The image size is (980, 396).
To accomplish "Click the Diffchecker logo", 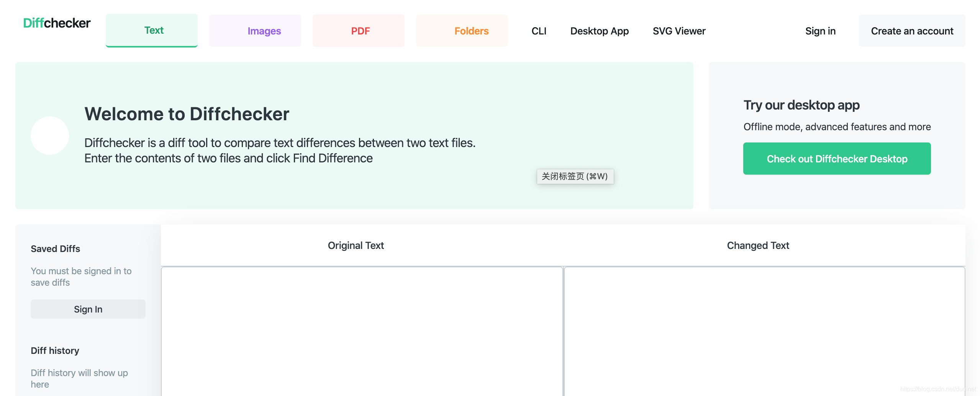I will point(57,23).
